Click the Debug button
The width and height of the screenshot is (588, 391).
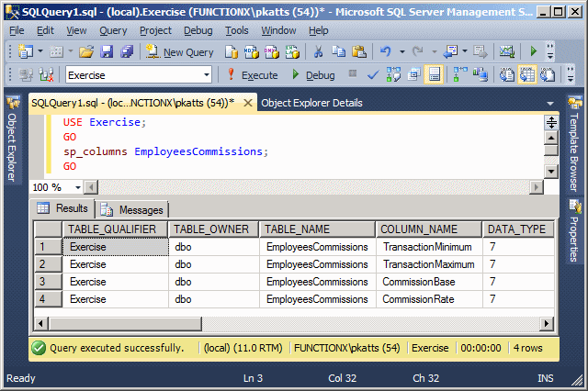tap(313, 75)
